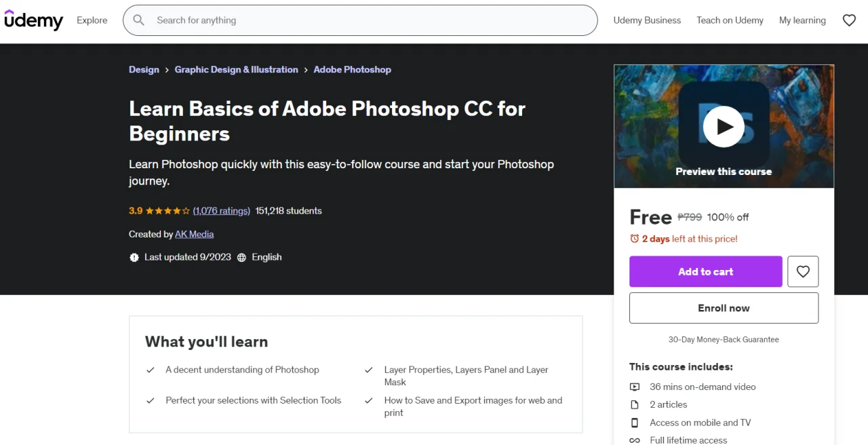Click checkmark beside Save and Export item

click(369, 401)
